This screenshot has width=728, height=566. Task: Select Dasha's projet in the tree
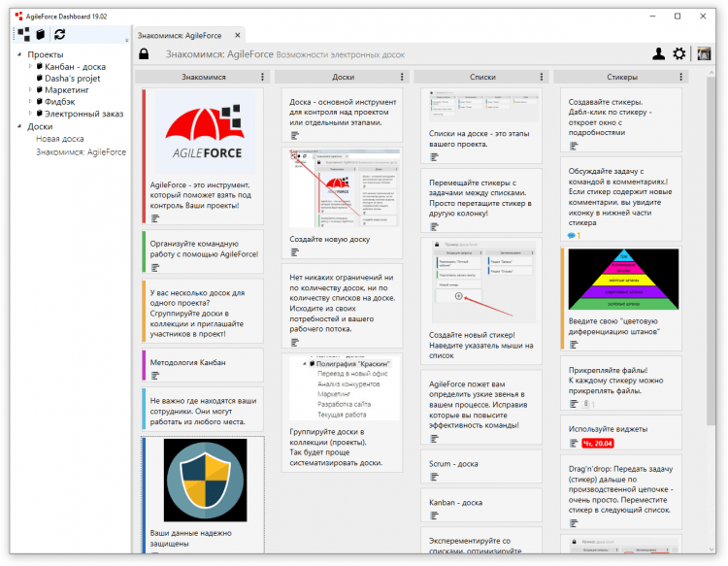(x=73, y=79)
